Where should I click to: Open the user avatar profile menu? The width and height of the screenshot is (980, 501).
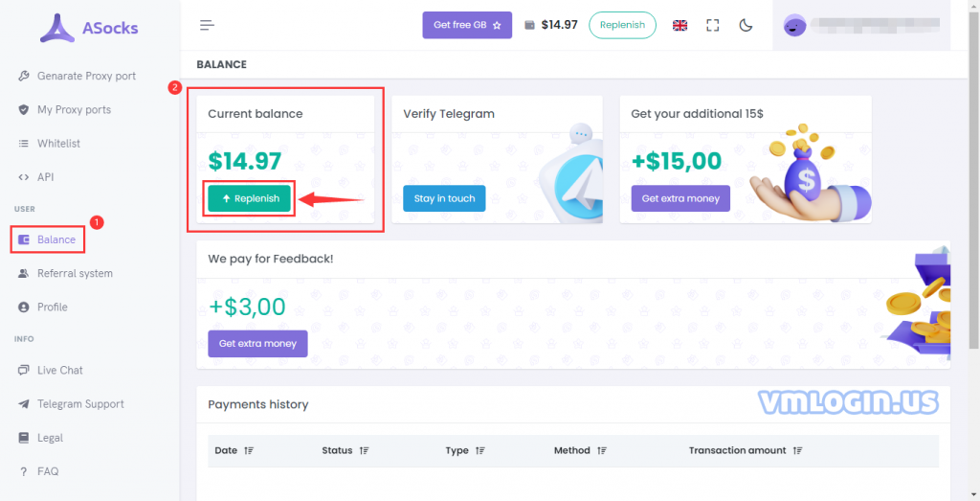tap(794, 25)
